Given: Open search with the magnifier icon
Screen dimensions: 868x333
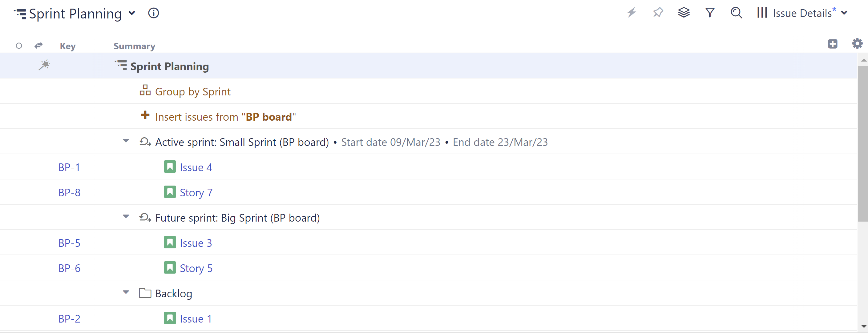Looking at the screenshot, I should (736, 13).
